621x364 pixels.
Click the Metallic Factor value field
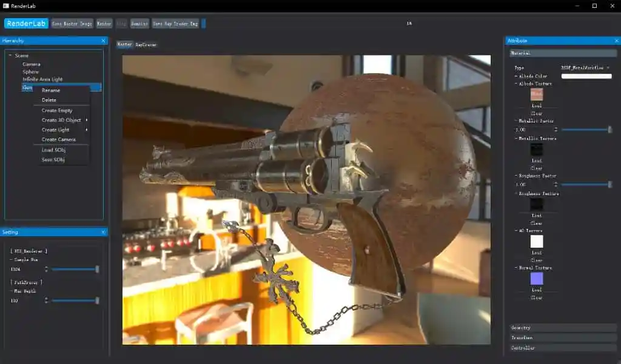point(533,130)
